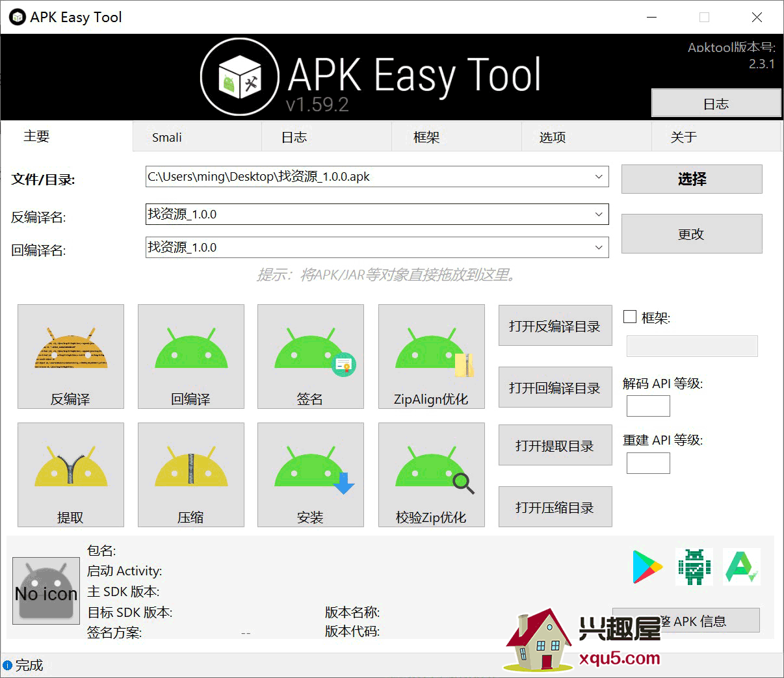This screenshot has height=678, width=784.
Task: Click the 主 SDK 版本 label
Action: coord(124,592)
